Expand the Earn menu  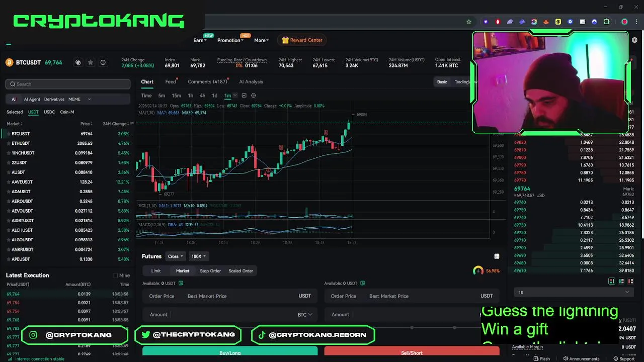point(201,40)
